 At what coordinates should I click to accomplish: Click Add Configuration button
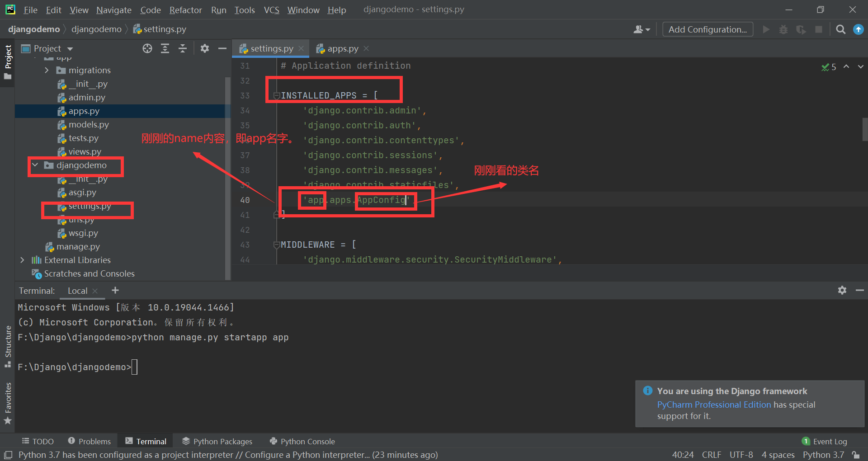click(x=708, y=29)
